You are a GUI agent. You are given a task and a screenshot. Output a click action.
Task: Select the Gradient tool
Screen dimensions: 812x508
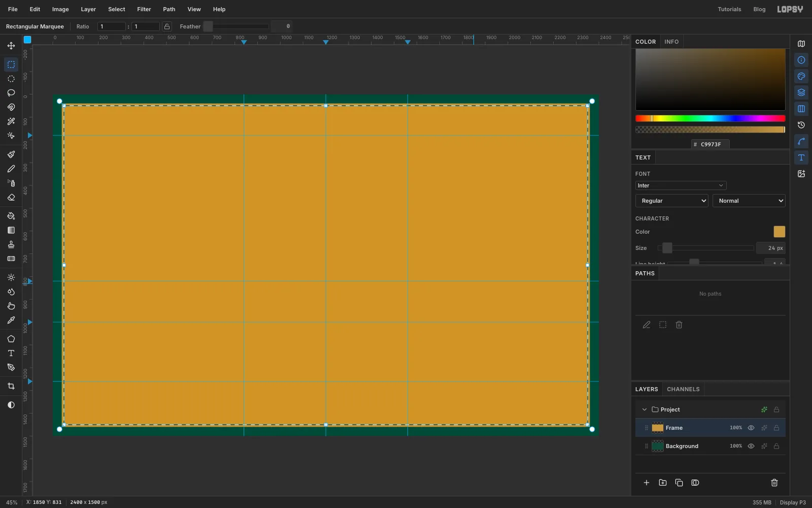tap(11, 230)
